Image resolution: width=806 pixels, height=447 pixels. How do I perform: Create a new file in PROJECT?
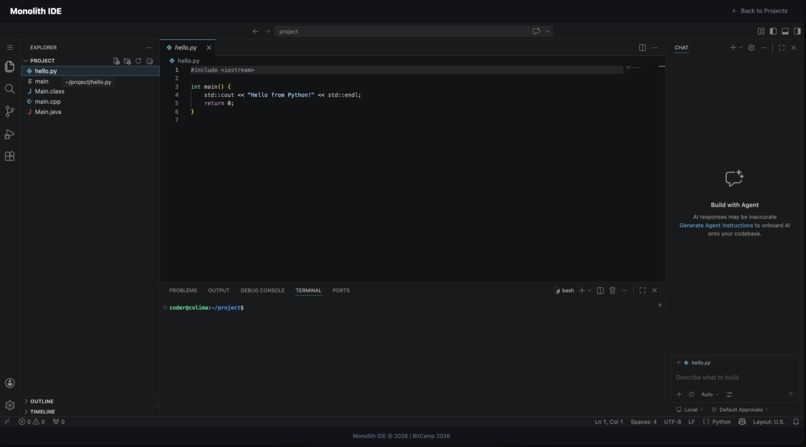tap(116, 61)
